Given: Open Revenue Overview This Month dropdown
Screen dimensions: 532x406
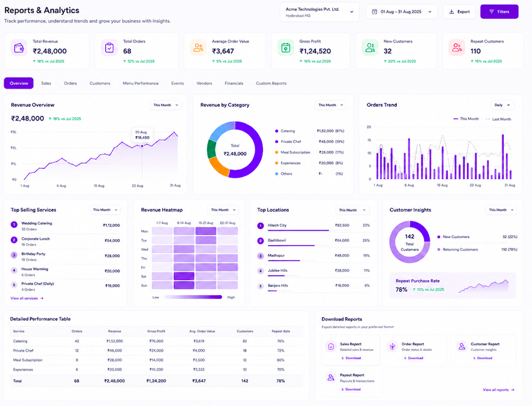Looking at the screenshot, I should click(165, 105).
